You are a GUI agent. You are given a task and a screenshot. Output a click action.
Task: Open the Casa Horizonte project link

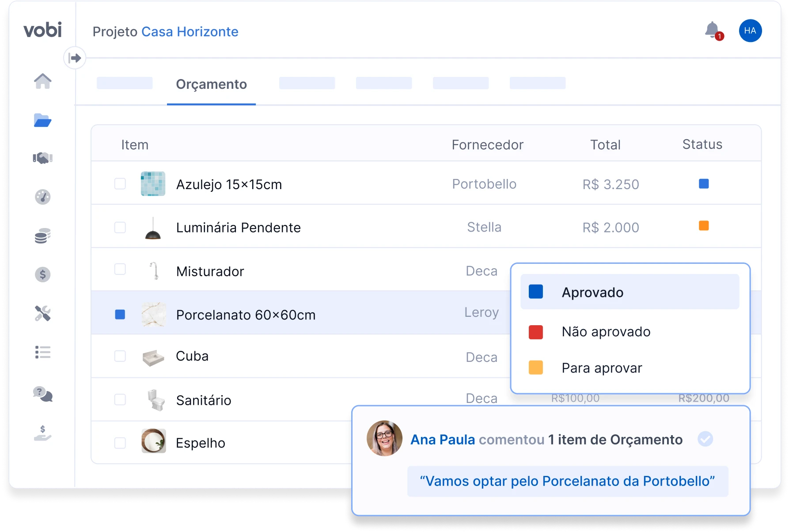pyautogui.click(x=190, y=31)
